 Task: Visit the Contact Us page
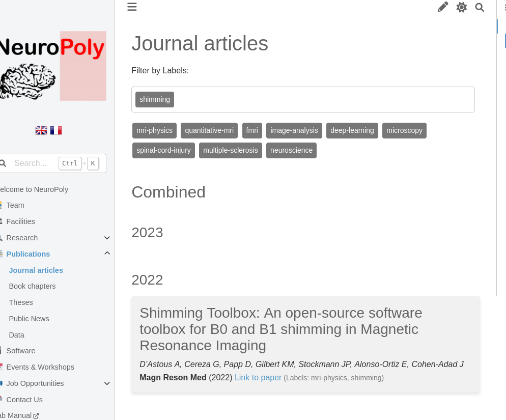point(24,400)
